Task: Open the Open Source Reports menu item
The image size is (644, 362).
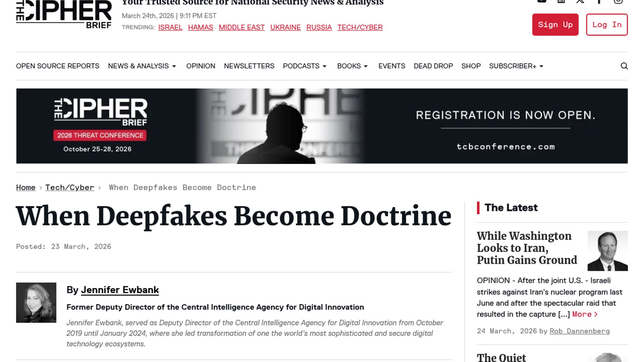Action: (58, 66)
